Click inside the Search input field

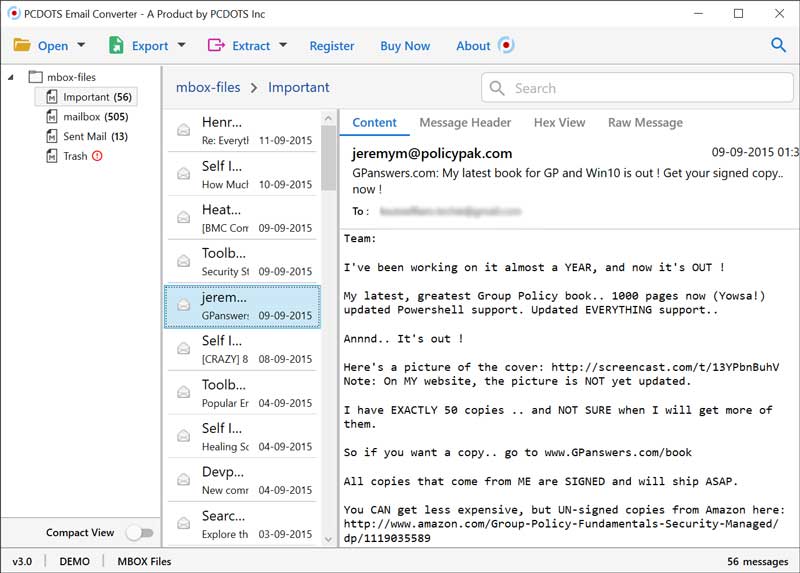(x=640, y=88)
